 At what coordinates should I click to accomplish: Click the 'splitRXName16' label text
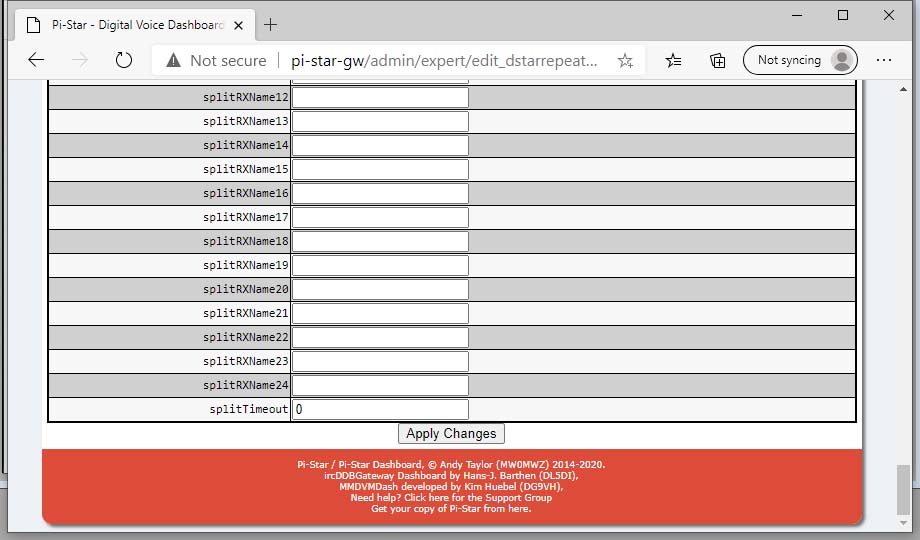[246, 194]
